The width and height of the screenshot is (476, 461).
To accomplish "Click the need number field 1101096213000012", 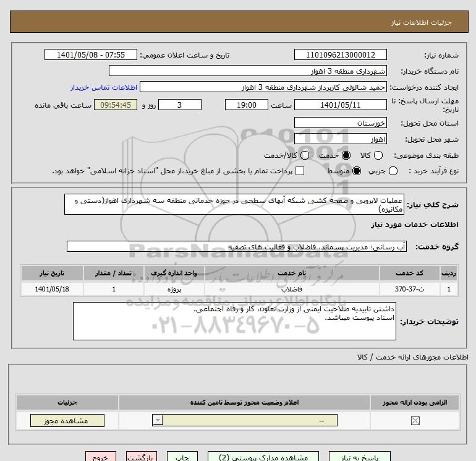I will (x=340, y=54).
